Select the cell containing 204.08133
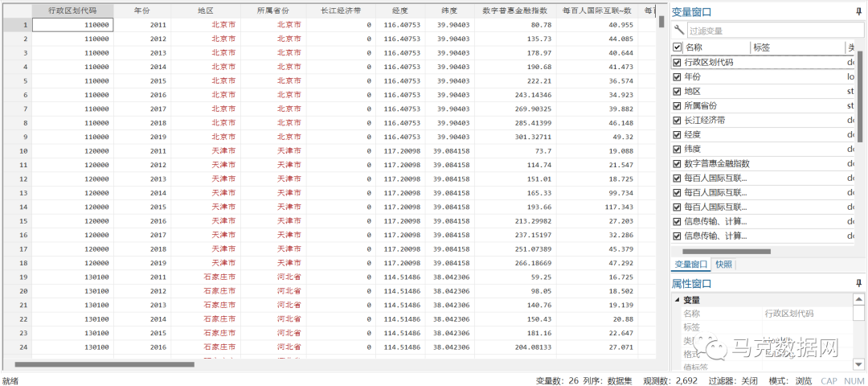The height and width of the screenshot is (386, 868). pyautogui.click(x=515, y=347)
